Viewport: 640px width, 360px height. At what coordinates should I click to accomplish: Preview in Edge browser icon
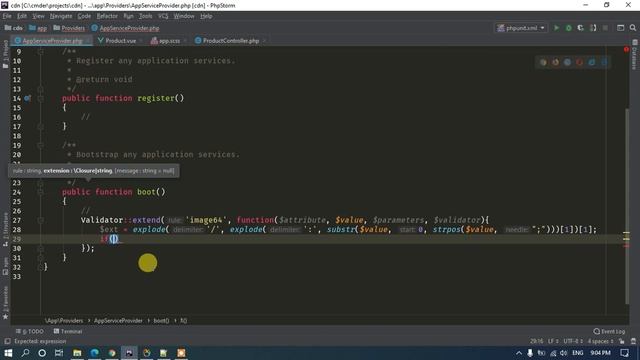point(604,62)
